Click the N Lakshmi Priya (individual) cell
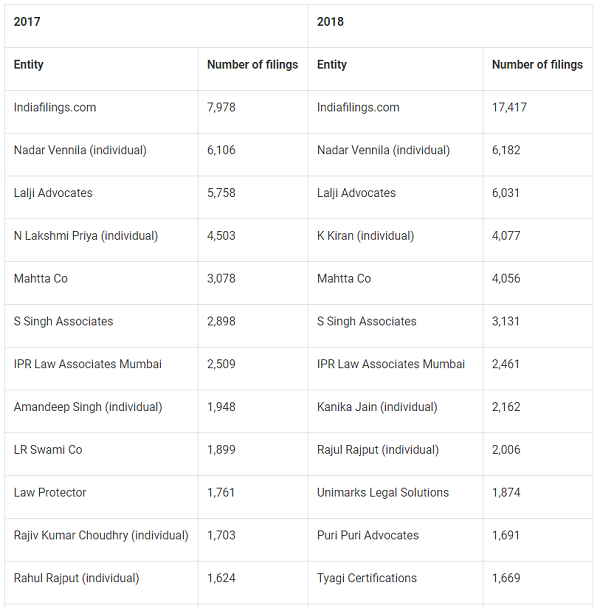Viewport: 600px width, 608px height. (86, 236)
